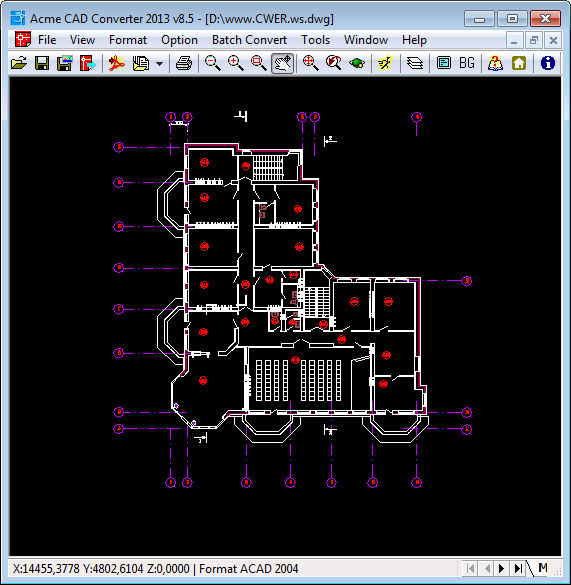Open the layers manager icon
571x585 pixels.
coord(415,63)
